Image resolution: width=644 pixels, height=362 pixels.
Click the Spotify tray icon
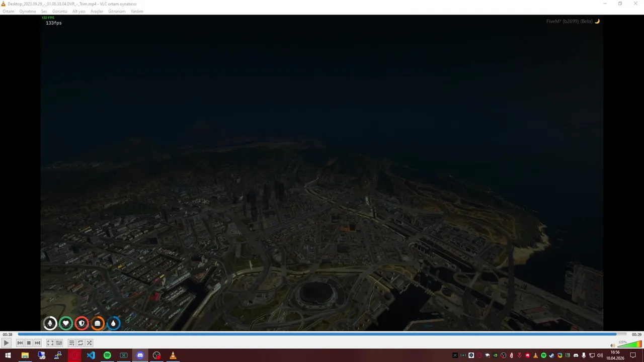pyautogui.click(x=543, y=355)
